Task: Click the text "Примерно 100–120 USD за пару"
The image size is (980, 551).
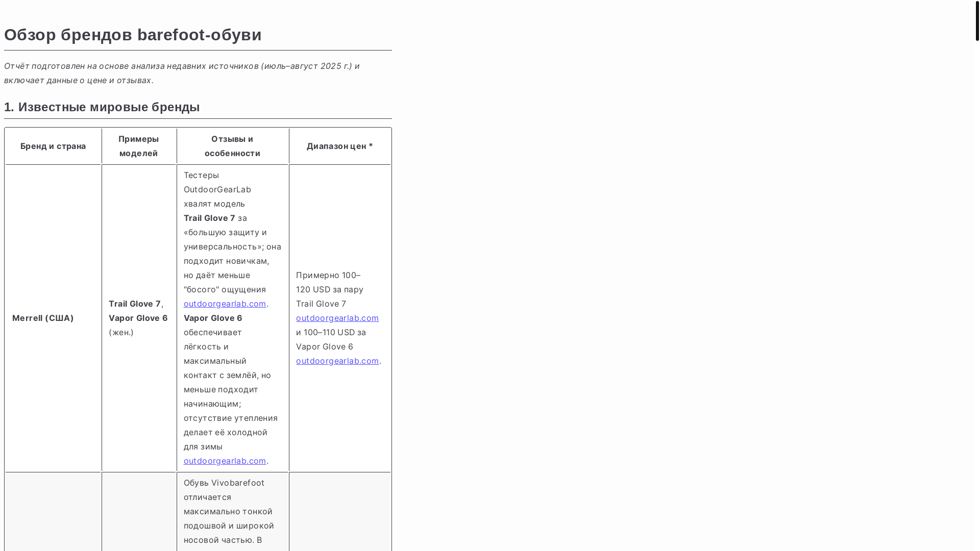Action: pos(330,282)
